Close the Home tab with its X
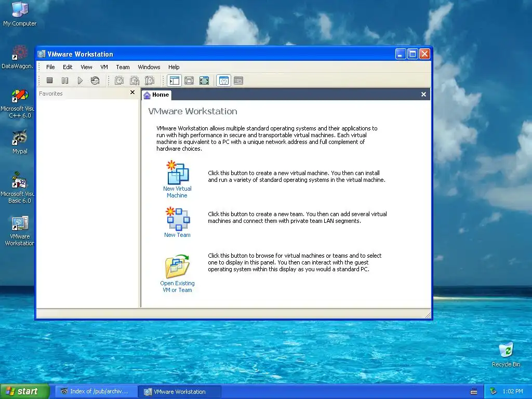Image resolution: width=532 pixels, height=399 pixels. (x=423, y=95)
